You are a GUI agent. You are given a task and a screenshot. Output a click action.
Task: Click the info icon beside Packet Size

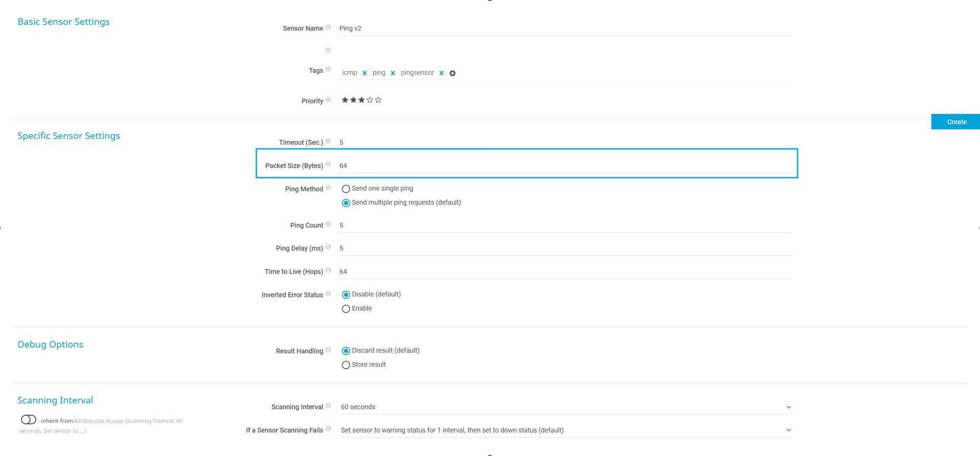point(328,165)
